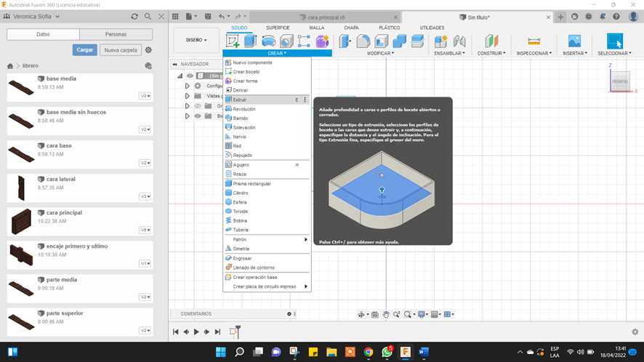Click the FRONTAL view cube face
The width and height of the screenshot is (644, 362).
pos(620,81)
